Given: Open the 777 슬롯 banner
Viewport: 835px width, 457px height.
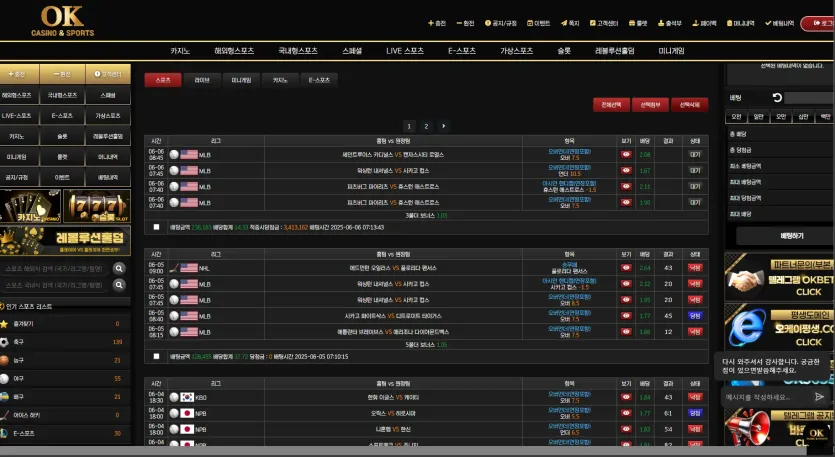Looking at the screenshot, I should (x=97, y=206).
